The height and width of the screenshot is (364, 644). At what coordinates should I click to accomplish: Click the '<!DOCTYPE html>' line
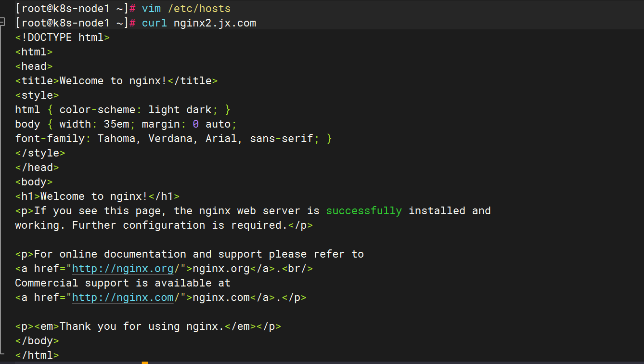click(63, 38)
